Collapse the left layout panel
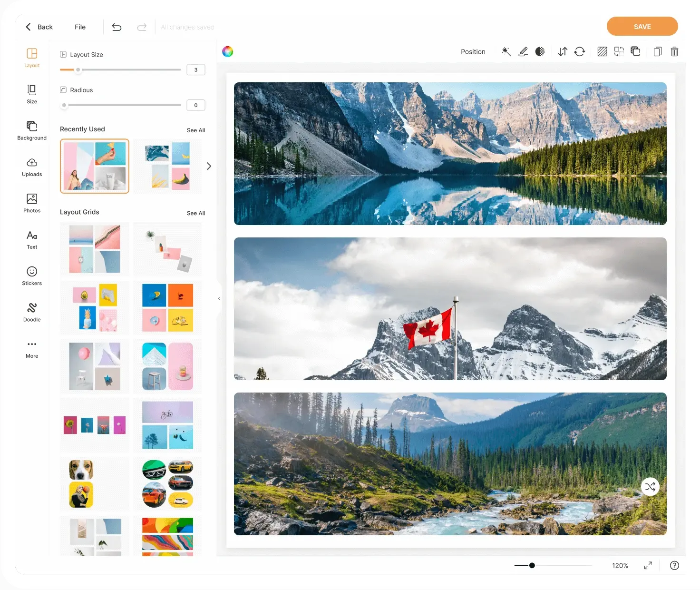 [219, 298]
